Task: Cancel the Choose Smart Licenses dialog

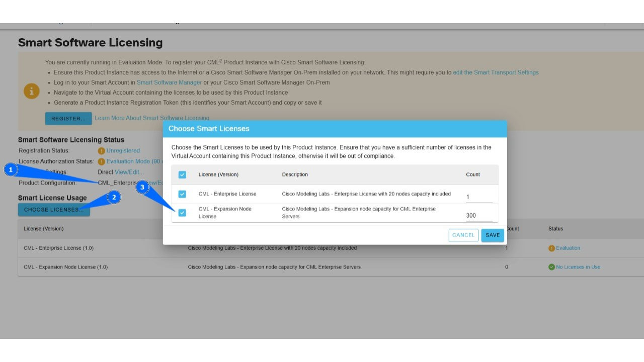Action: [x=463, y=235]
